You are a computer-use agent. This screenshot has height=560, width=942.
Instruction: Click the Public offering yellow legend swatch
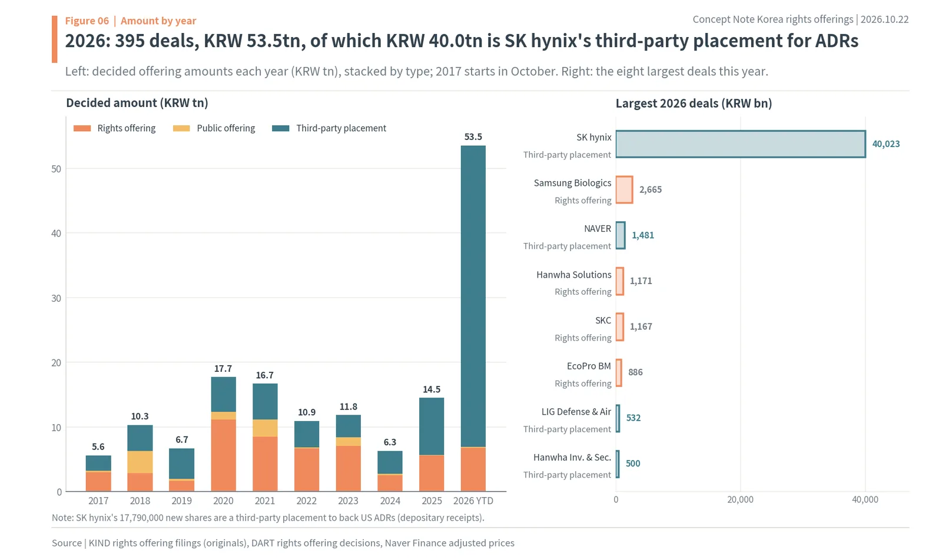181,128
